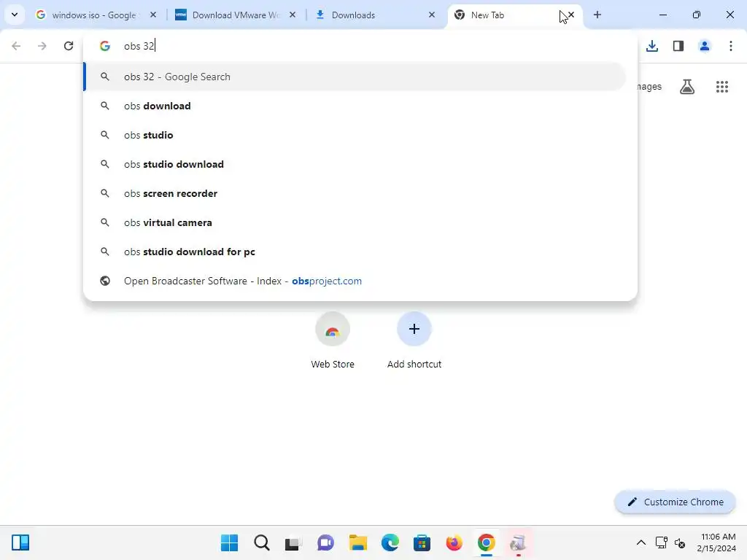Open Microsoft Store from taskbar
Image resolution: width=747 pixels, height=560 pixels.
point(422,542)
